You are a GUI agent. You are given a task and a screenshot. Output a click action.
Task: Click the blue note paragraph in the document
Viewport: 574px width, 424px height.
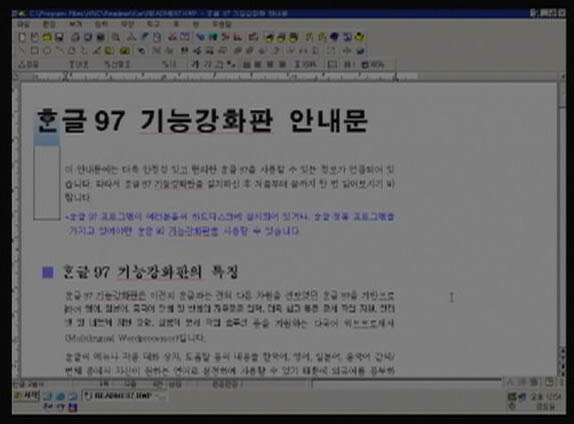pos(230,224)
